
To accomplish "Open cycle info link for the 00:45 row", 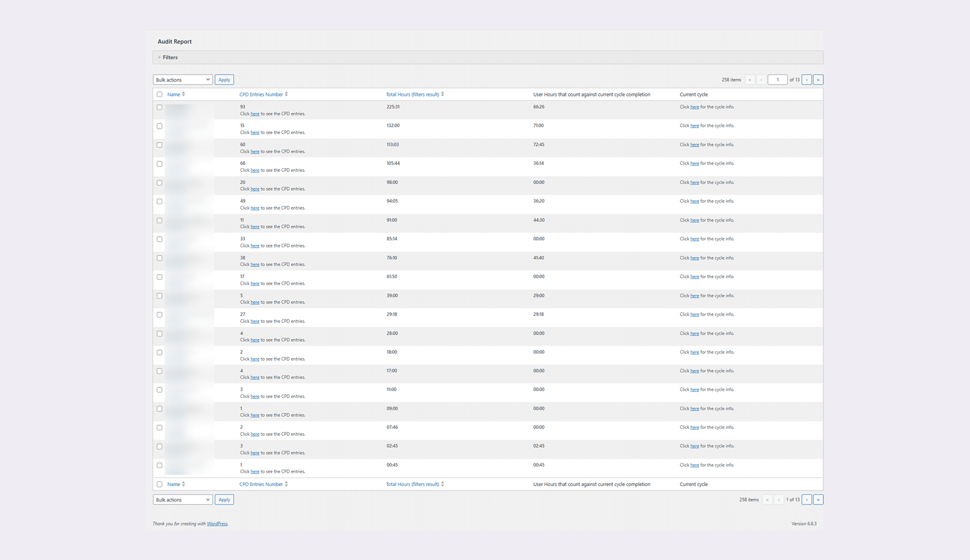I will pos(694,465).
